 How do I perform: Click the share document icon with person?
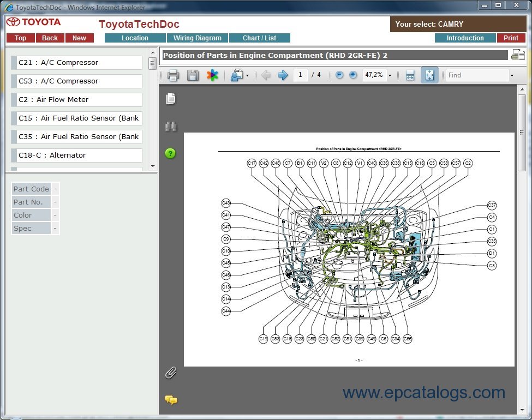coord(236,75)
